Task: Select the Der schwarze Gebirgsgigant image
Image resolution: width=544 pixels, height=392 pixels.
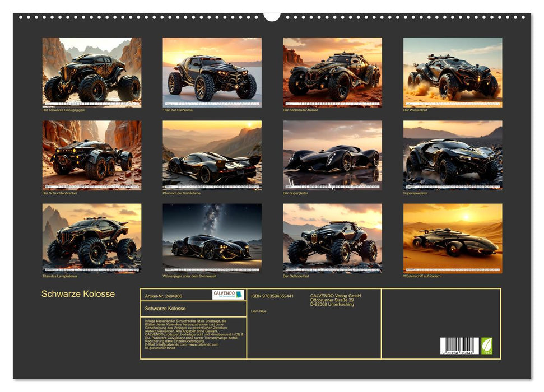Action: click(x=92, y=72)
